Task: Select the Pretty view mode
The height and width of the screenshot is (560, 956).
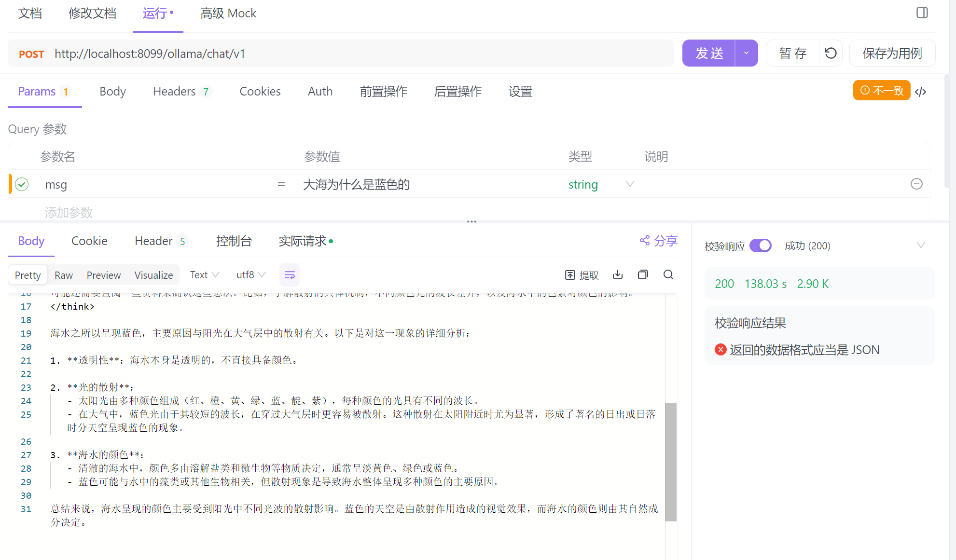Action: 28,275
